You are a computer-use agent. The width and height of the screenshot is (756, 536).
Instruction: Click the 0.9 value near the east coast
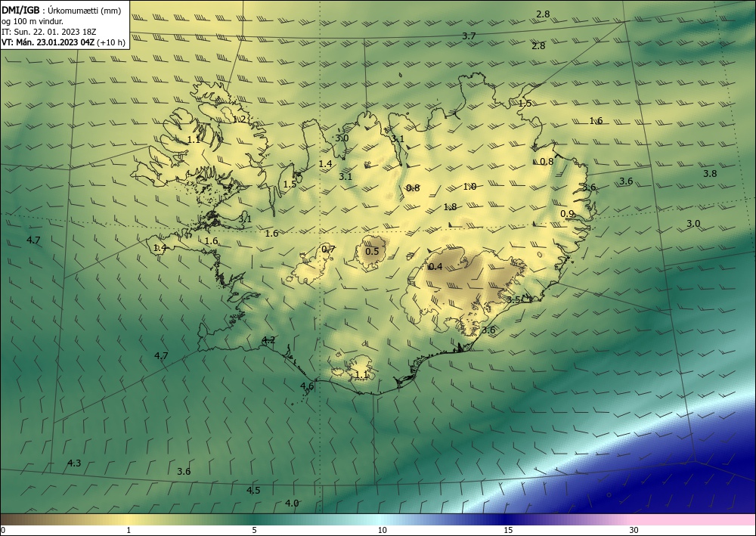pyautogui.click(x=568, y=213)
